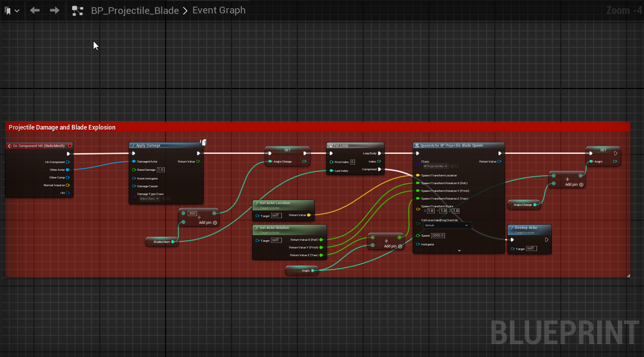Click the Hit Component output pin
Image resolution: width=644 pixels, height=357 pixels.
[68, 162]
